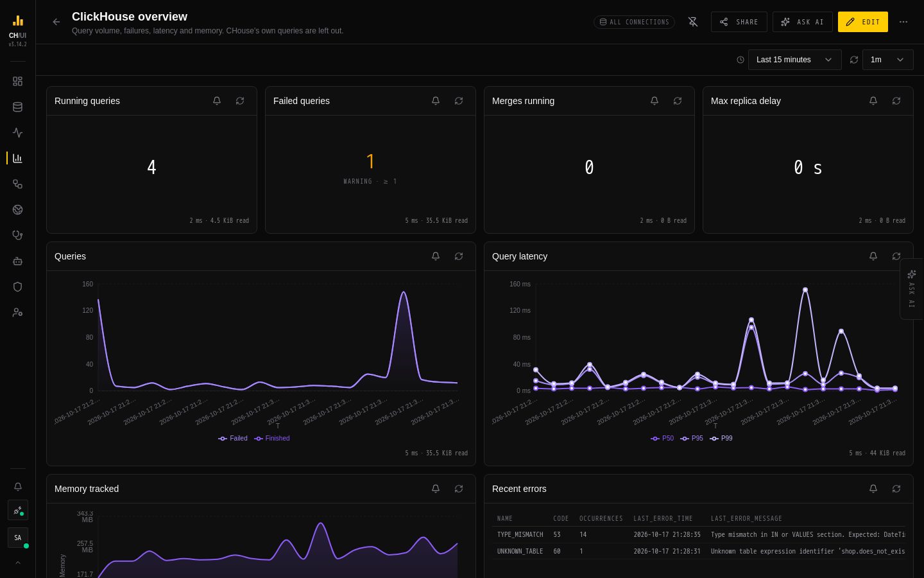This screenshot has width=924, height=578.
Task: Click the yellow Edit button
Action: tap(862, 22)
